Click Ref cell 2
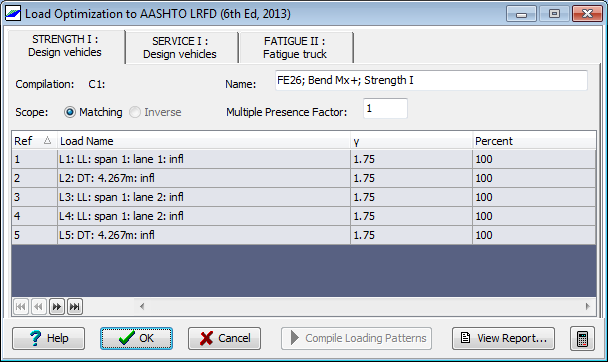Image resolution: width=608 pixels, height=362 pixels. [x=35, y=178]
